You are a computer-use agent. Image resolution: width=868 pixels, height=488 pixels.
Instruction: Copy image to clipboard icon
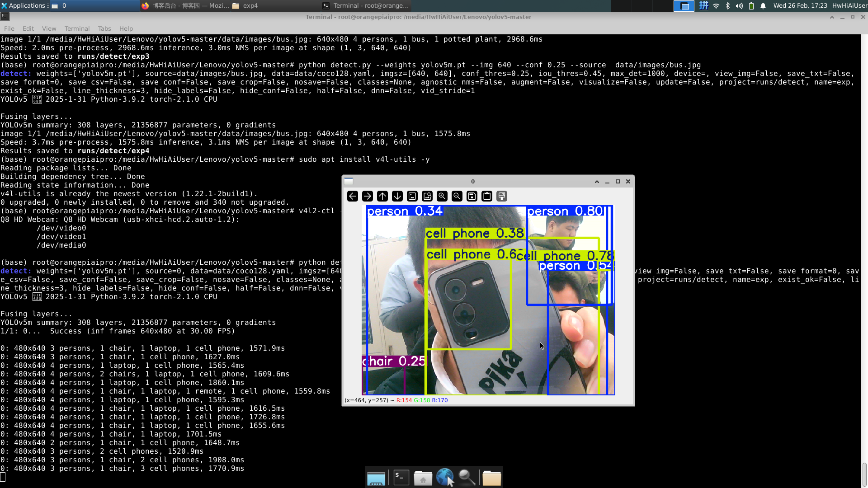pos(487,196)
